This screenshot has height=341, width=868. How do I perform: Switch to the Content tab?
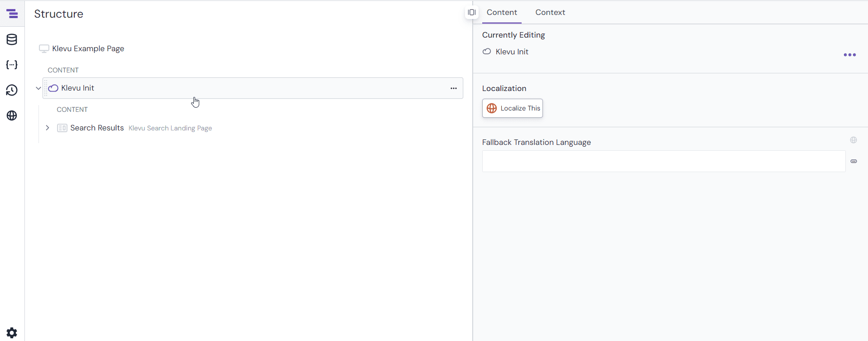pos(502,12)
